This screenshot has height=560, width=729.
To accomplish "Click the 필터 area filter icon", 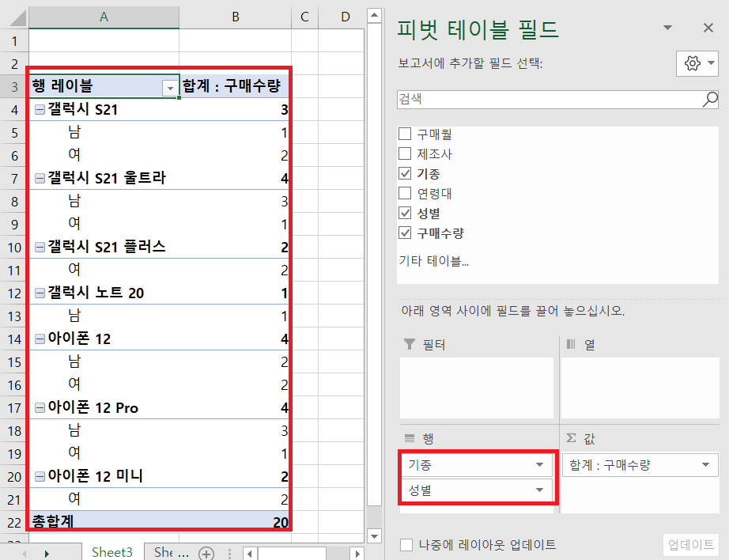I will [409, 344].
